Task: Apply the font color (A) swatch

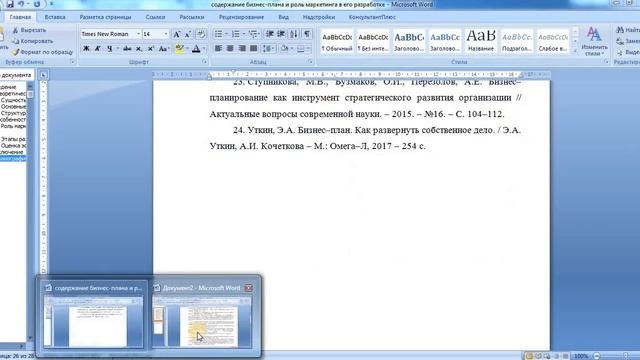Action: [196, 49]
